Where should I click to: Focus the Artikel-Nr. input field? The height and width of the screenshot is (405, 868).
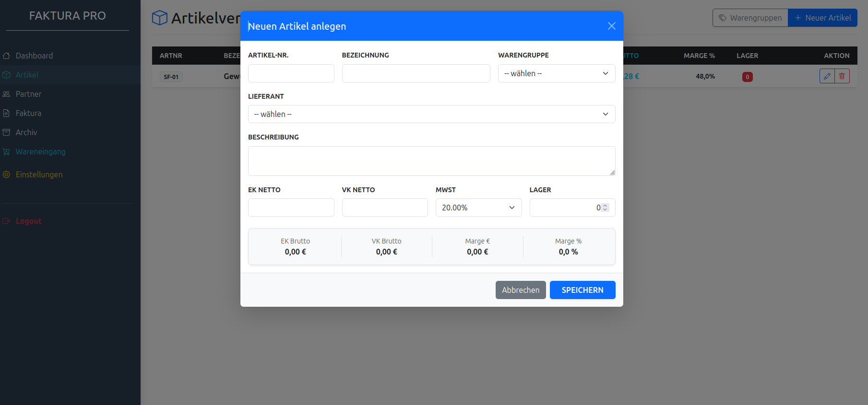click(x=291, y=73)
